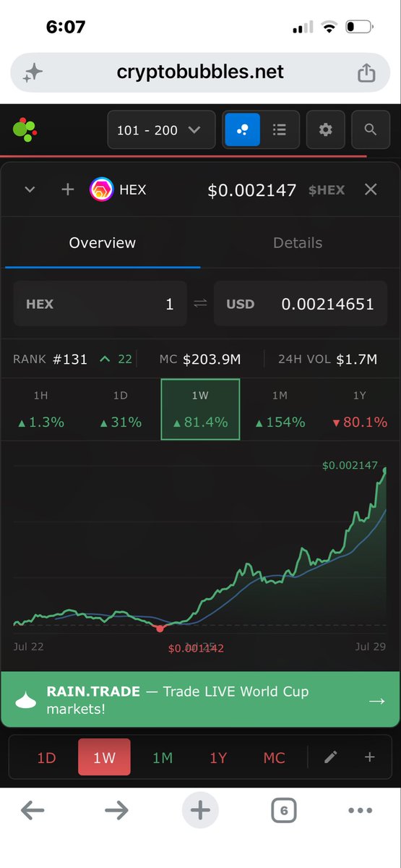Open the tab switcher showing 6

pyautogui.click(x=284, y=811)
